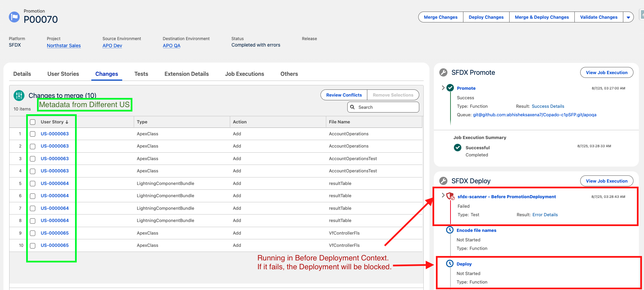
Task: Open US-0000063 in row 4
Action: pos(55,171)
